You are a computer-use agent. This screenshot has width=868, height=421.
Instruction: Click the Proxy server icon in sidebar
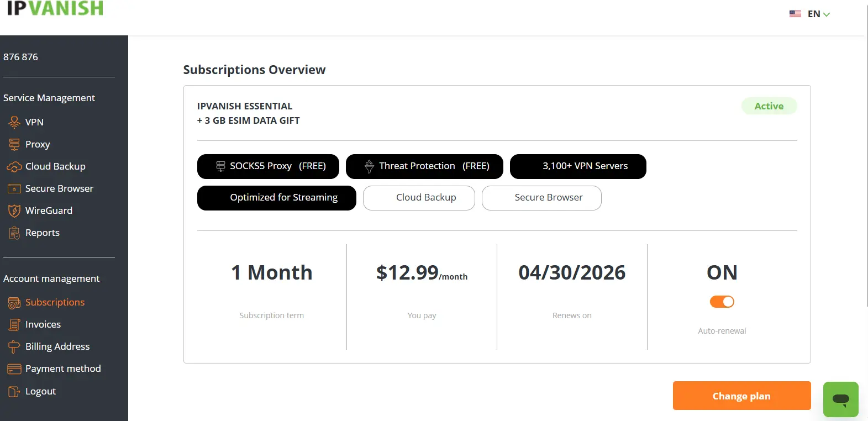[14, 144]
